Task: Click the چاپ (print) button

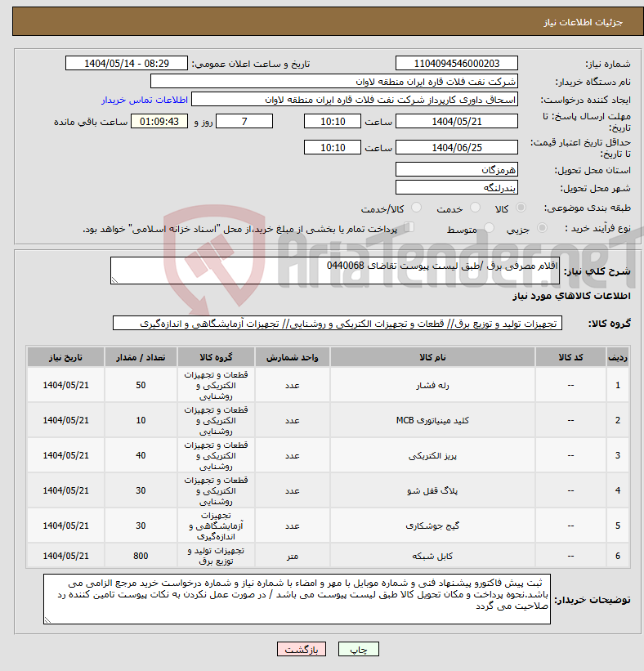Action: click(358, 649)
